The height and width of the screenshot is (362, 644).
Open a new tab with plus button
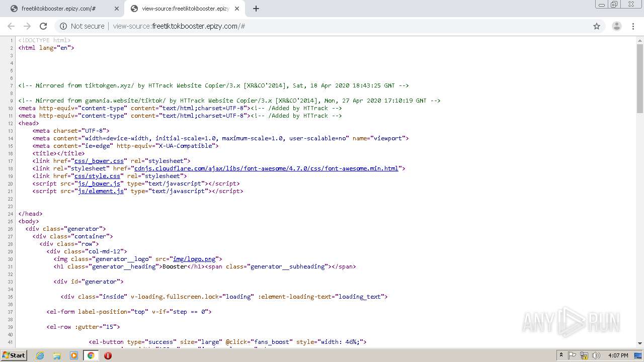point(256,9)
